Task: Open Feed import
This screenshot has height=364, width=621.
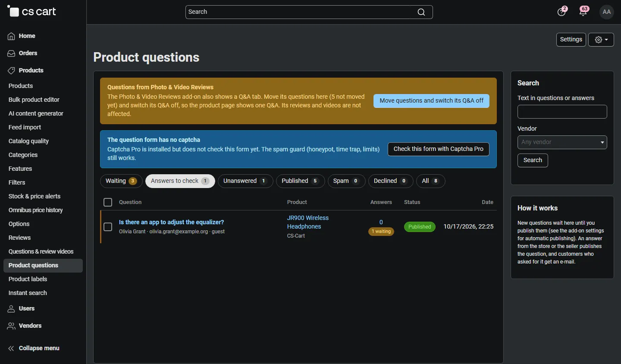Action: 25,128
